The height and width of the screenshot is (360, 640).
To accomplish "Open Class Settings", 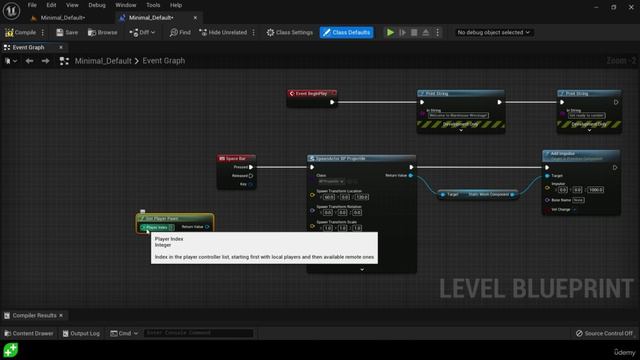I will pyautogui.click(x=289, y=32).
